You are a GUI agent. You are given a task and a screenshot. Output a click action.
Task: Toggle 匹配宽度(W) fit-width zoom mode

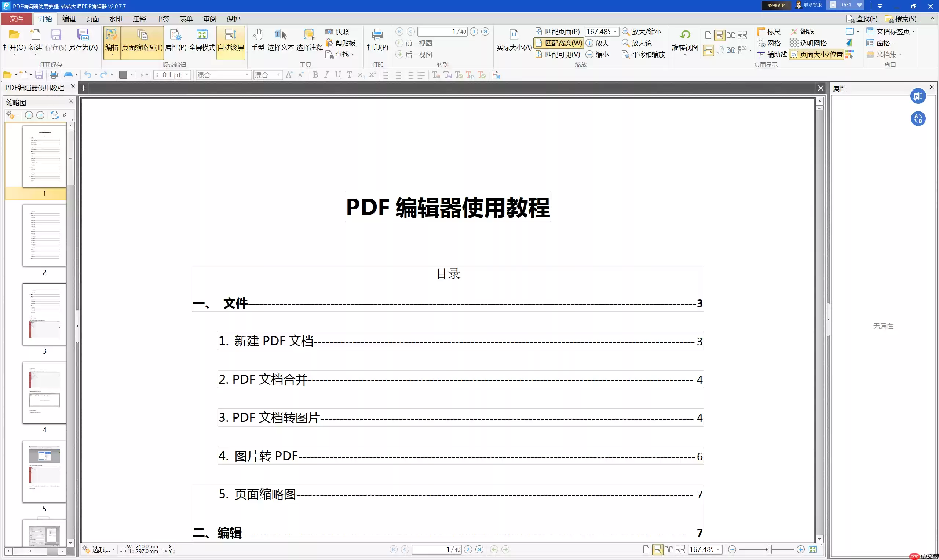pyautogui.click(x=558, y=43)
